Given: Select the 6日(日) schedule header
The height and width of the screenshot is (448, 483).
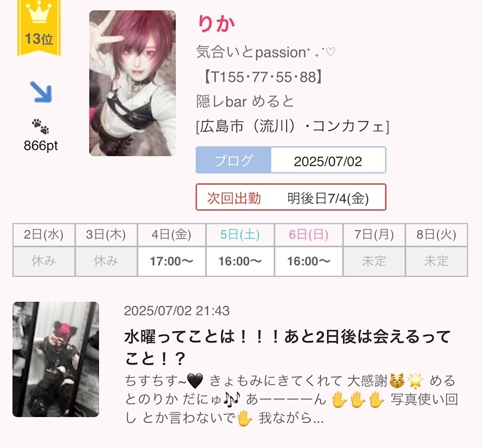Looking at the screenshot, I should (309, 235).
